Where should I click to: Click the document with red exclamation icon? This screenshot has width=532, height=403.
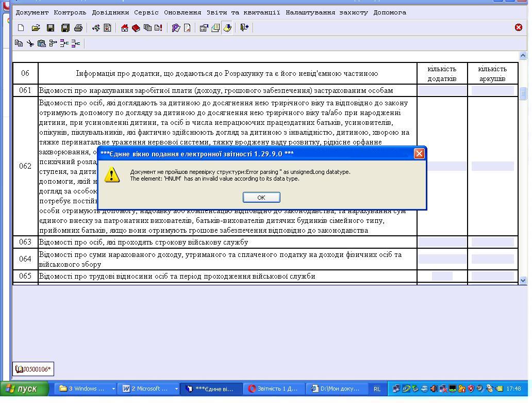(x=158, y=28)
